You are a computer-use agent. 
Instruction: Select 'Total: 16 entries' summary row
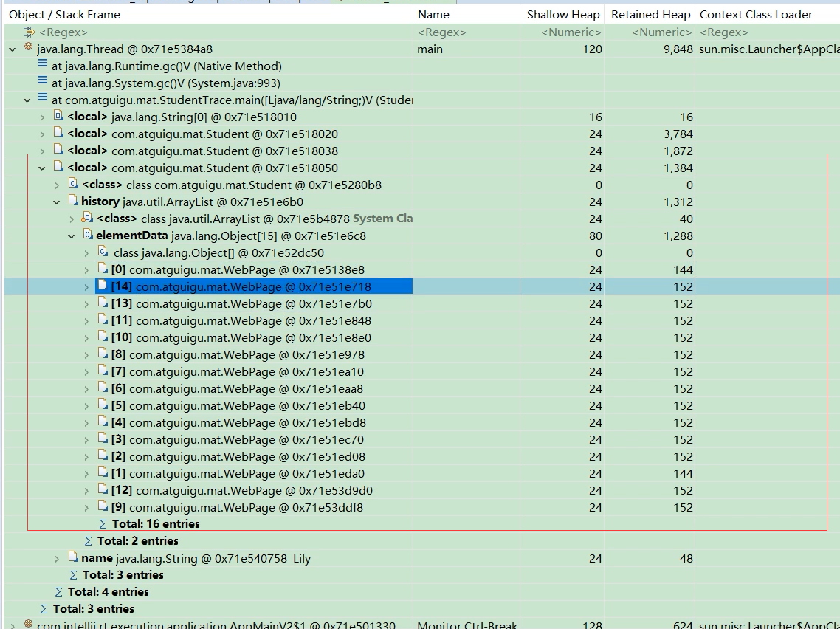coord(422,524)
